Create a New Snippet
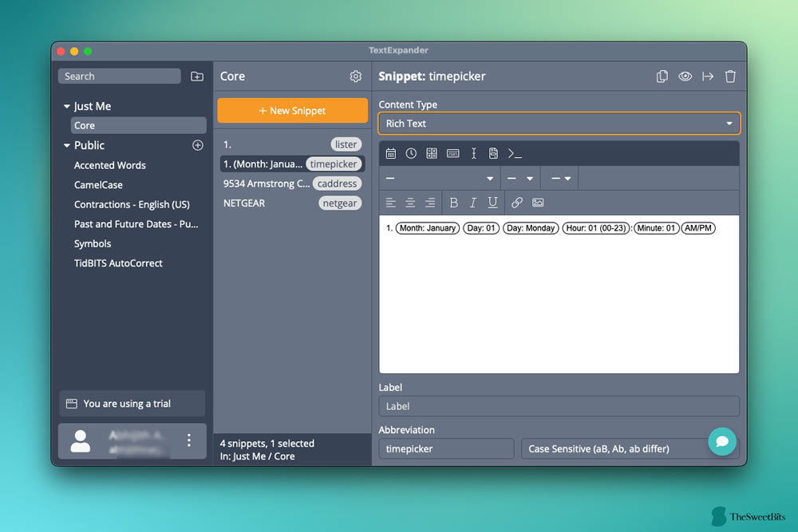798x532 pixels. click(x=292, y=110)
